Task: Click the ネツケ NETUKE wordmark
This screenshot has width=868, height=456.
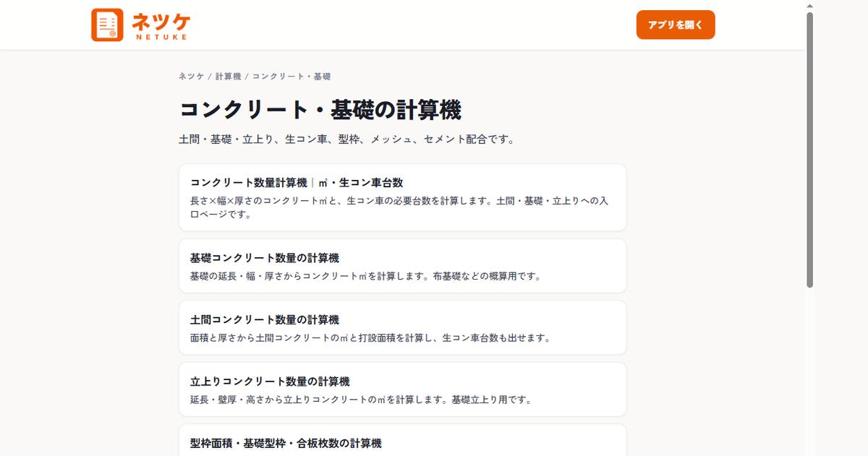Action: click(x=161, y=25)
